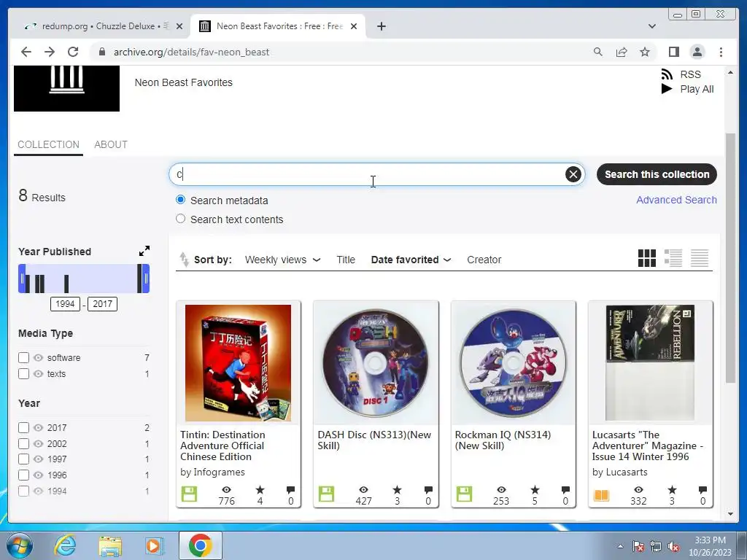Image resolution: width=747 pixels, height=560 pixels.
Task: Open Tintin: Destination Adventure title link
Action: 222,446
